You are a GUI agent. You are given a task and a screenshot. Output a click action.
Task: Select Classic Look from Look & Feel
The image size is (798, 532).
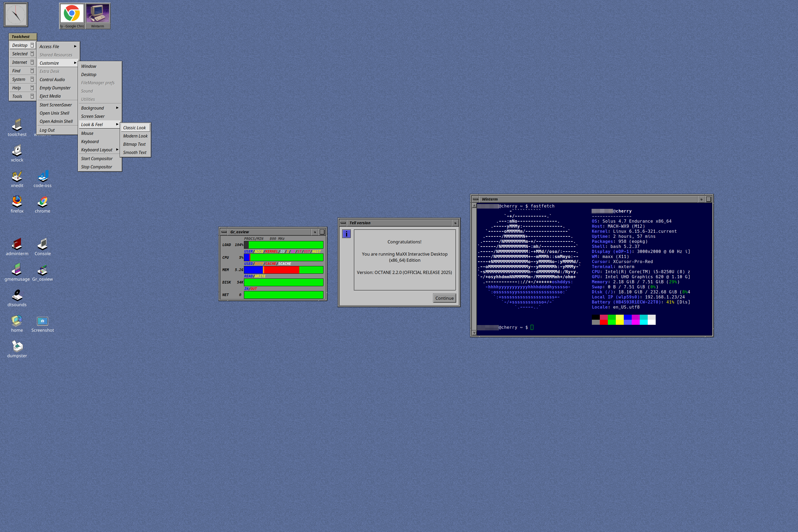[x=135, y=128]
